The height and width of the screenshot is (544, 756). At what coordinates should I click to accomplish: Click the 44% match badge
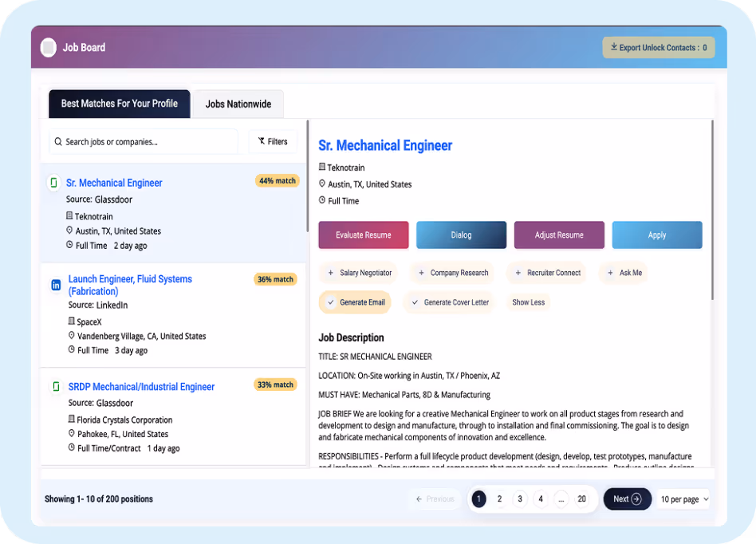pos(278,181)
